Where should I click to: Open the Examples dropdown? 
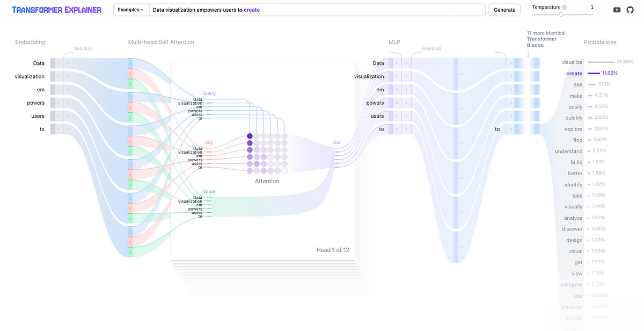pos(130,9)
